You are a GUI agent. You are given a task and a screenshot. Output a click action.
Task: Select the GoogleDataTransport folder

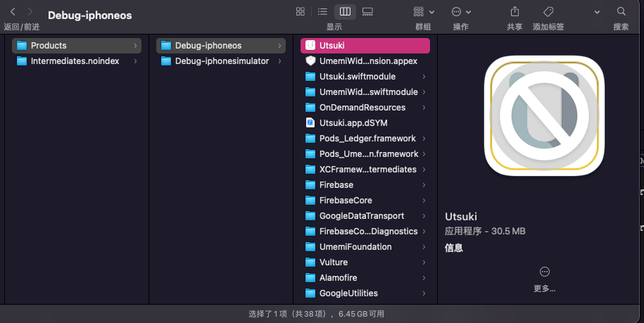pos(365,216)
